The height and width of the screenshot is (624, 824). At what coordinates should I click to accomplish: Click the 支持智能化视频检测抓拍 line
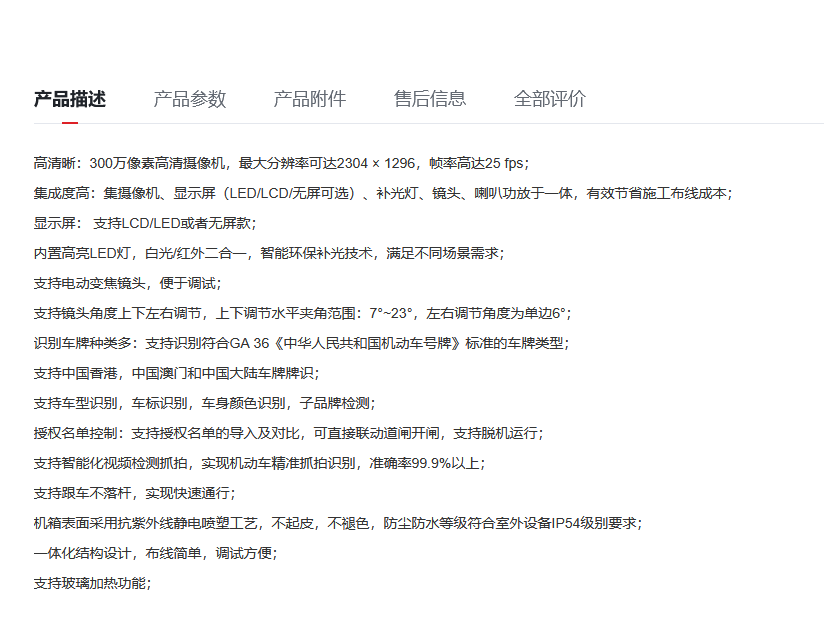coord(260,463)
